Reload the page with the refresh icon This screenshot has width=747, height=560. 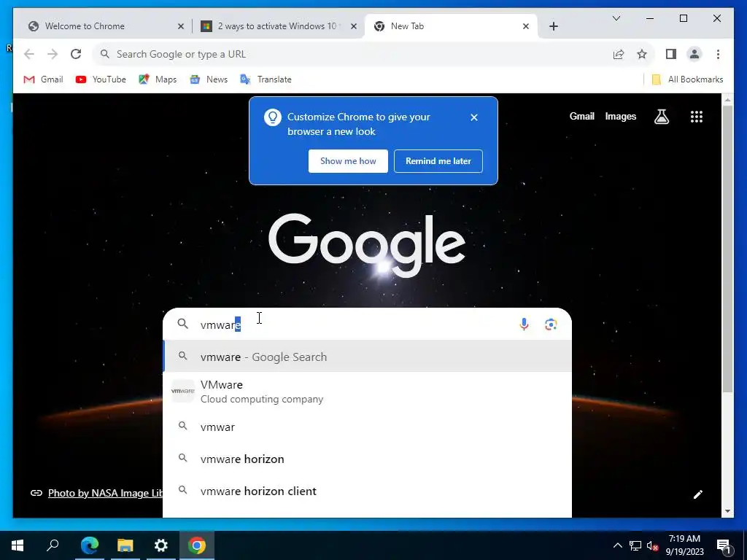[76, 54]
